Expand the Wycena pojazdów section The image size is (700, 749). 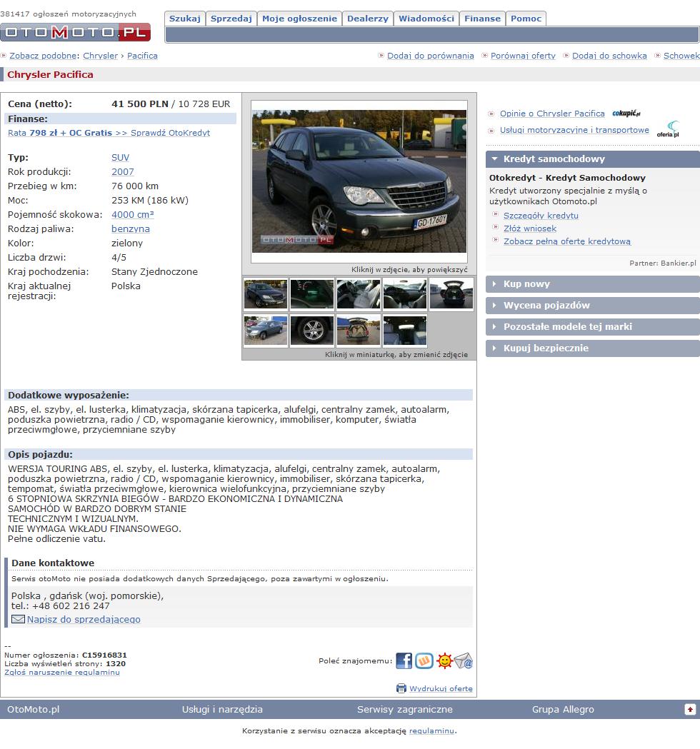592,305
